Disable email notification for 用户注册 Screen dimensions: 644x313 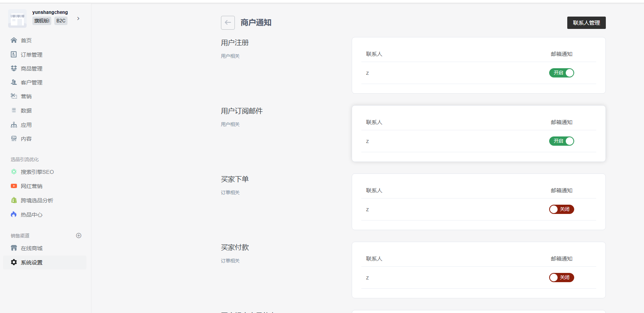561,73
